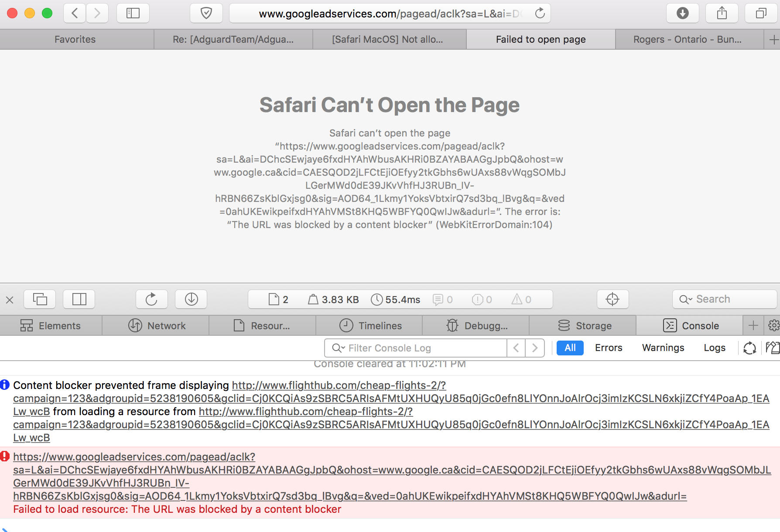Open the Debugger inspector tab
This screenshot has width=780, height=532.
[x=476, y=325]
